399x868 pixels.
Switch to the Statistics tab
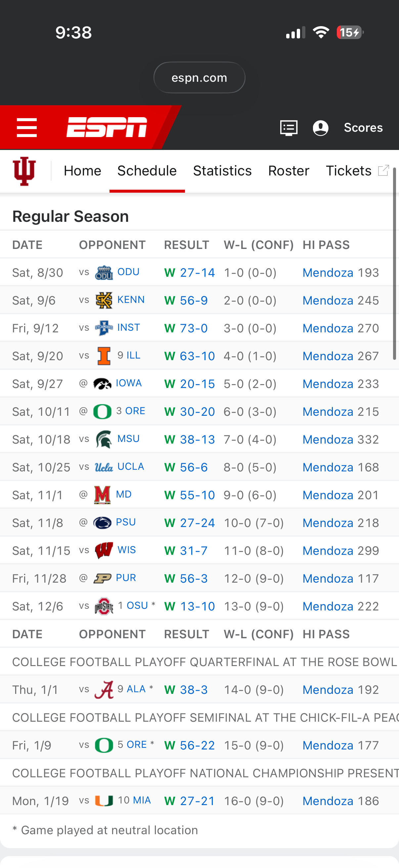(x=222, y=171)
